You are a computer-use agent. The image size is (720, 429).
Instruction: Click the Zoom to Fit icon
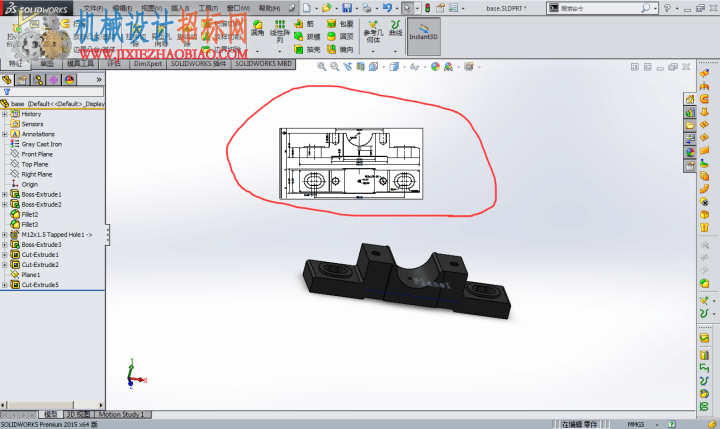322,67
